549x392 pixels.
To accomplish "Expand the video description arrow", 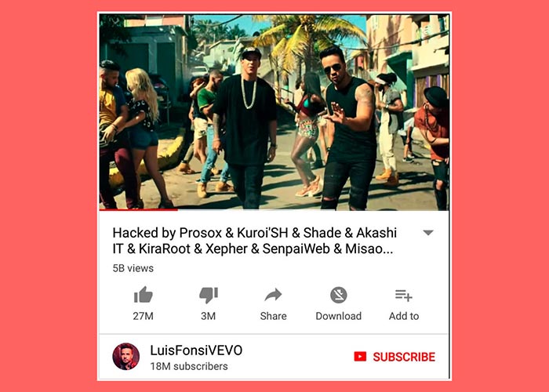I will coord(428,233).
